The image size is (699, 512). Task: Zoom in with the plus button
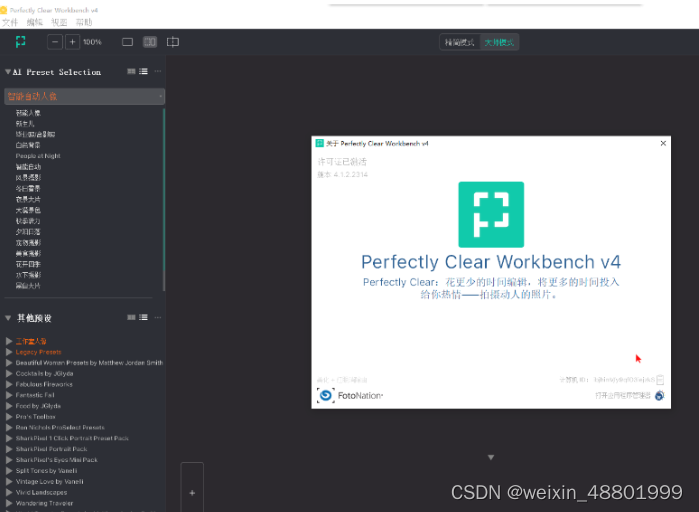pos(72,42)
